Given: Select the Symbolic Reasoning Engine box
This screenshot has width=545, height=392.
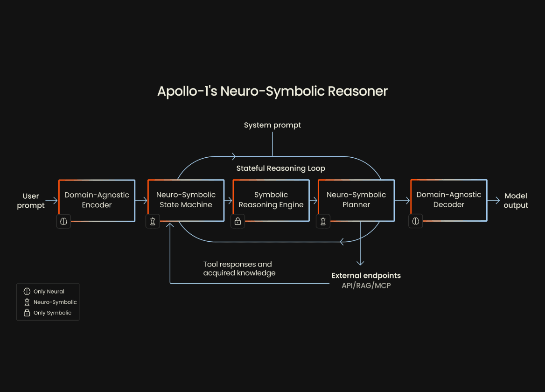Looking at the screenshot, I should 271,200.
